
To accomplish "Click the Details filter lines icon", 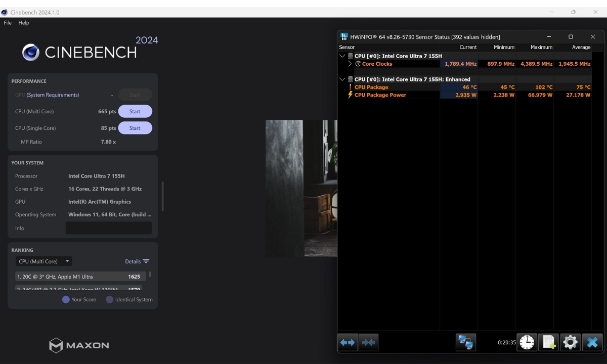I will click(x=146, y=261).
